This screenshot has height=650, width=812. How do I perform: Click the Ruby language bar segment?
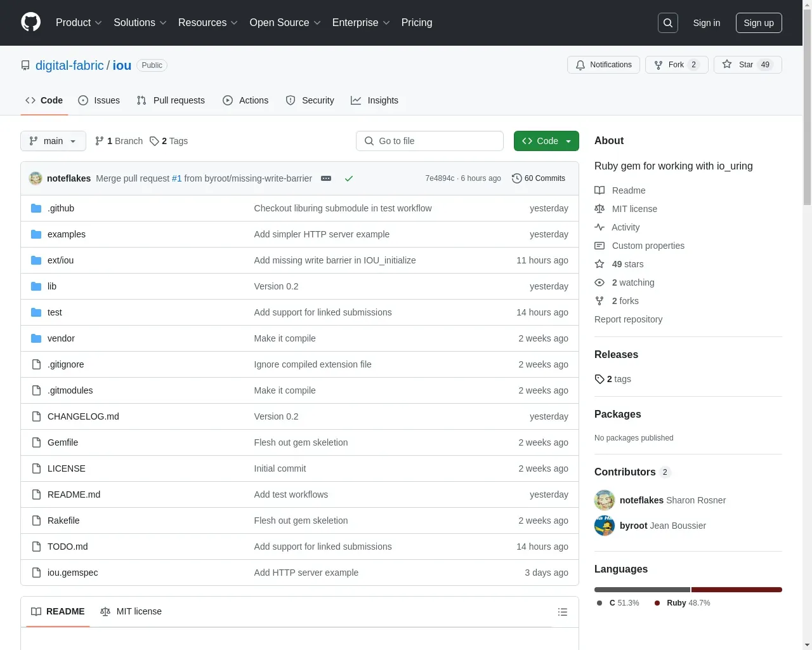click(x=737, y=590)
